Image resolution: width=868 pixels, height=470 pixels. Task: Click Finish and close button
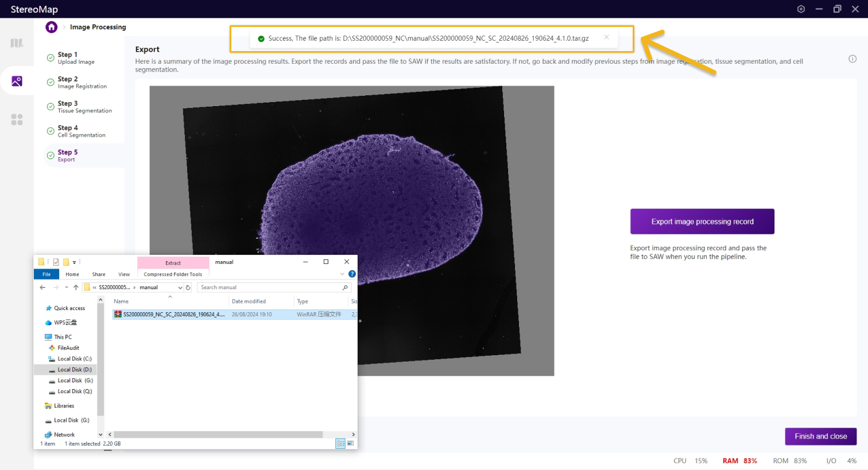(x=820, y=436)
